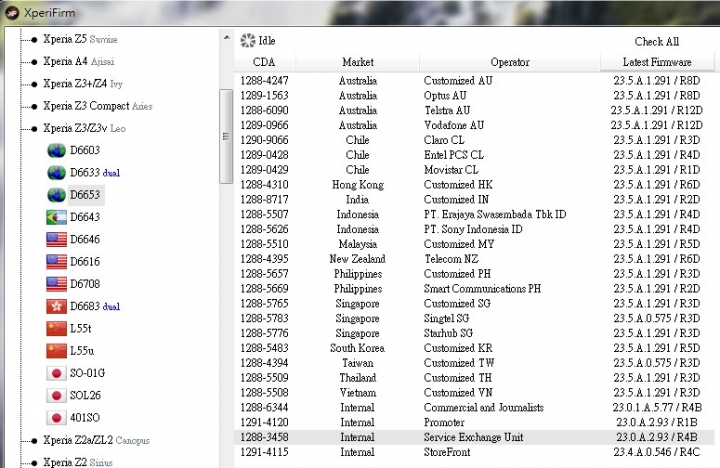Click the Japan flag icon for SO-01G
Viewport: 720px width, 468px height.
pos(56,373)
